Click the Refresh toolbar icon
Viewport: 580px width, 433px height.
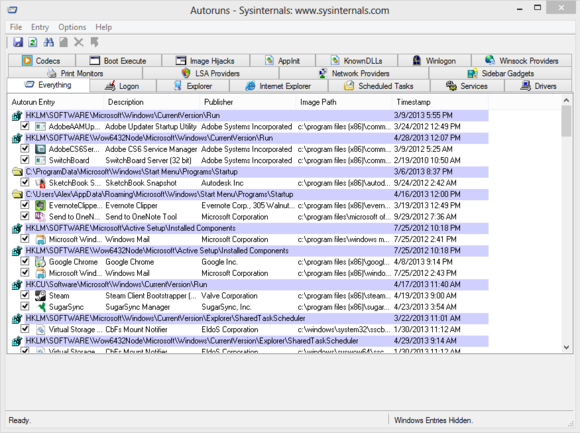[33, 42]
